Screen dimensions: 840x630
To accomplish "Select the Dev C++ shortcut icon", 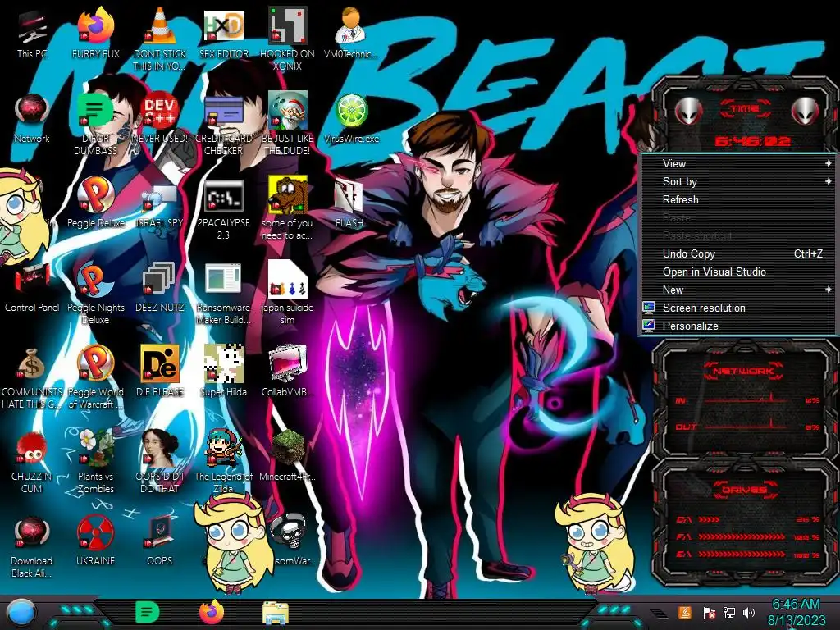I will point(160,112).
